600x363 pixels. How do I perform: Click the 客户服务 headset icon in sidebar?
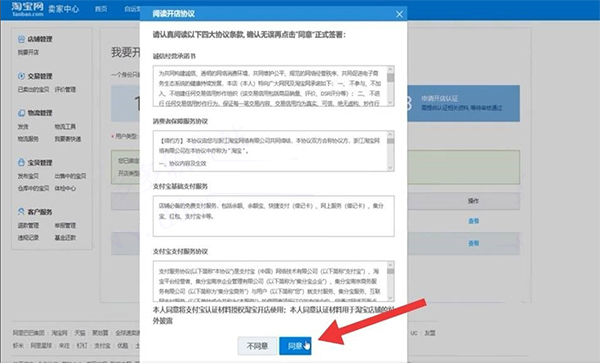21,212
